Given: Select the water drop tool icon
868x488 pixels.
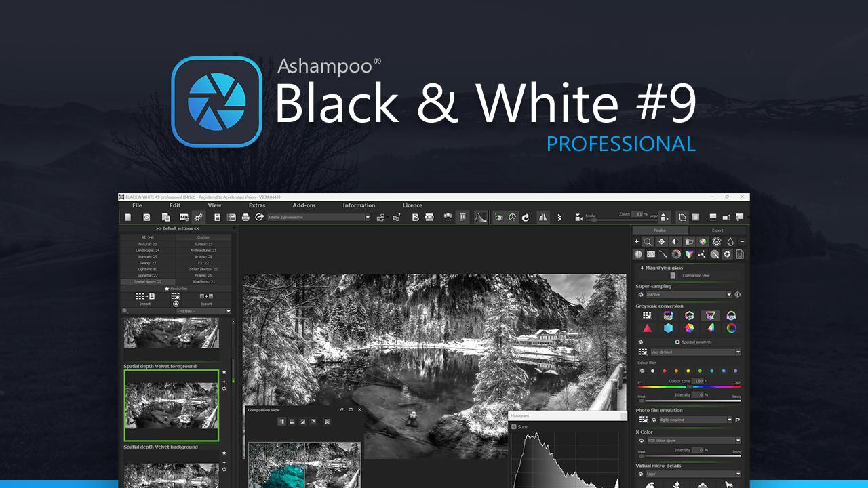Looking at the screenshot, I should click(730, 241).
